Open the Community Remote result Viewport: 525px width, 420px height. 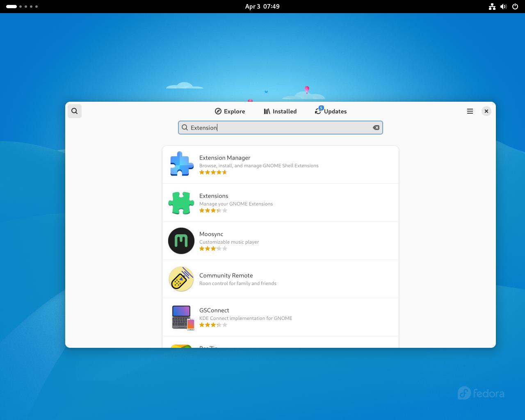[281, 279]
